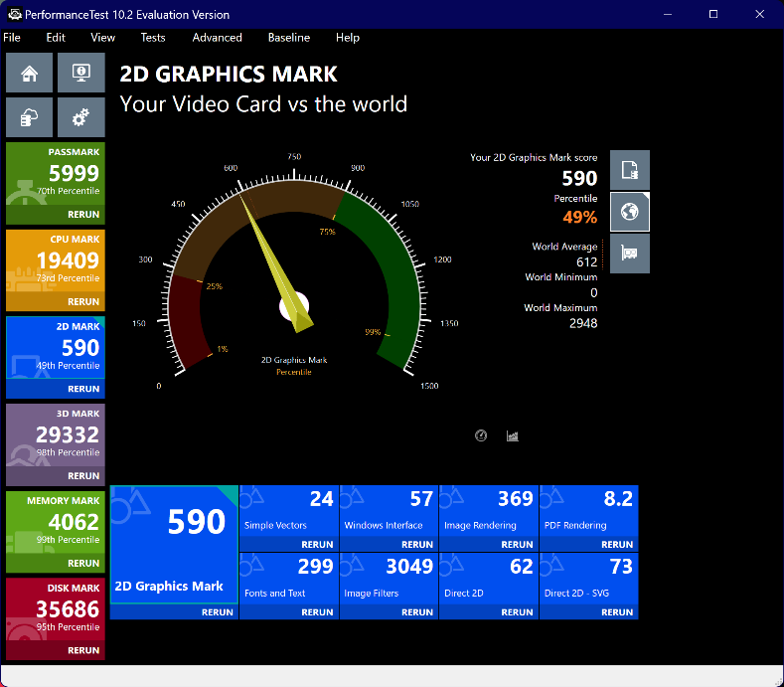Select the Memory Mark 4062 tile

(x=56, y=523)
